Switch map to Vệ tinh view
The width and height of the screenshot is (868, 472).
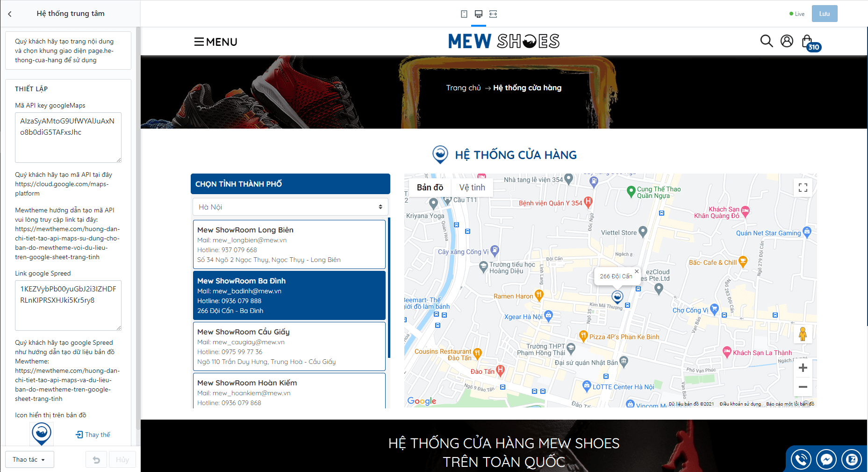click(x=472, y=188)
